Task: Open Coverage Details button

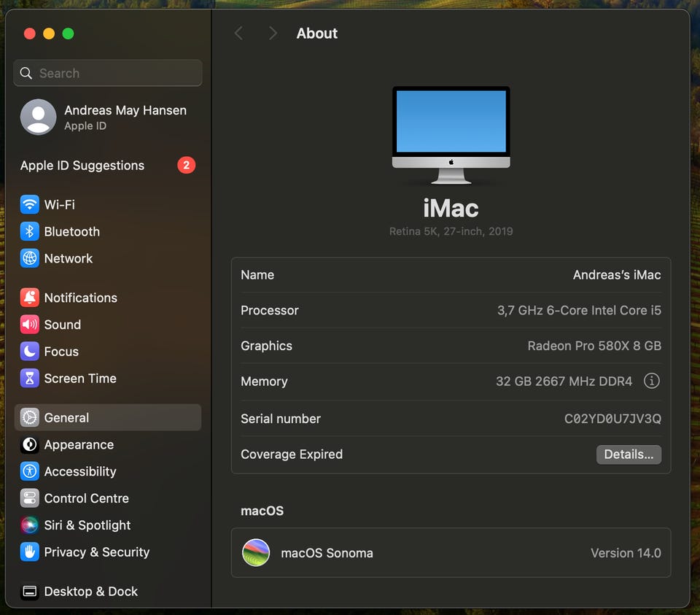Action: tap(629, 455)
